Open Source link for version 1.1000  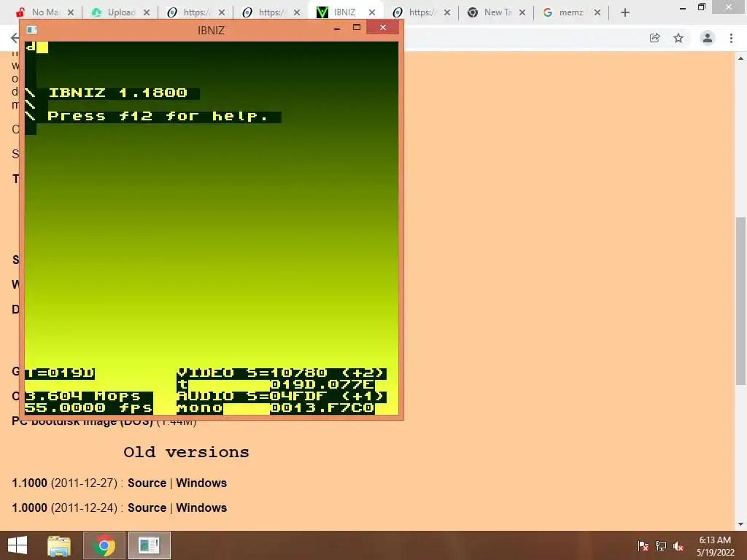(147, 483)
